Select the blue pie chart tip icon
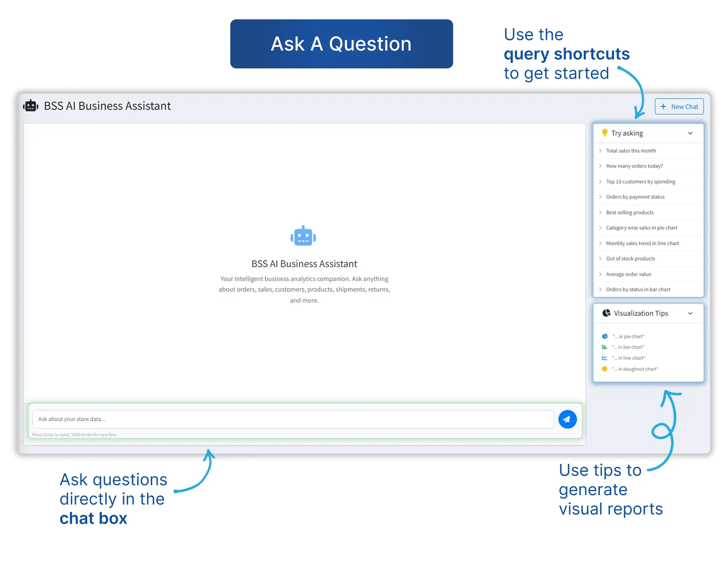 (x=605, y=336)
